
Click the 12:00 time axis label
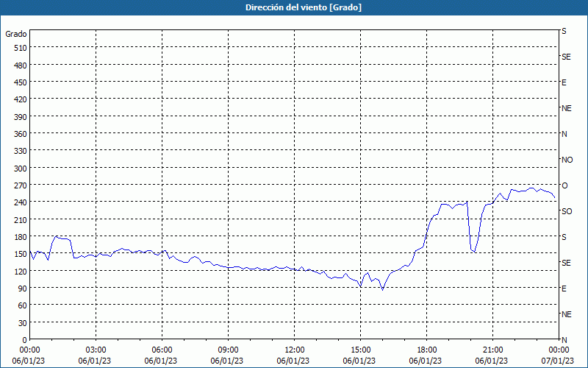(x=295, y=350)
